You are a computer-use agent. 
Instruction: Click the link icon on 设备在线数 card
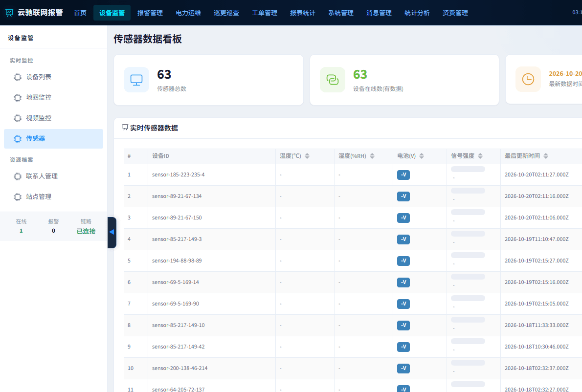coord(332,80)
